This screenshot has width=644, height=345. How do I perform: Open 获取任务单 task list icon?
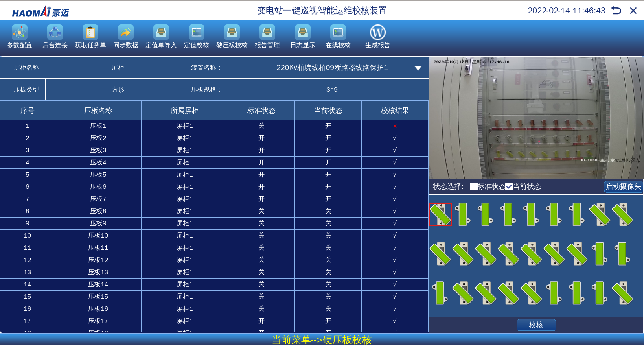pos(90,33)
